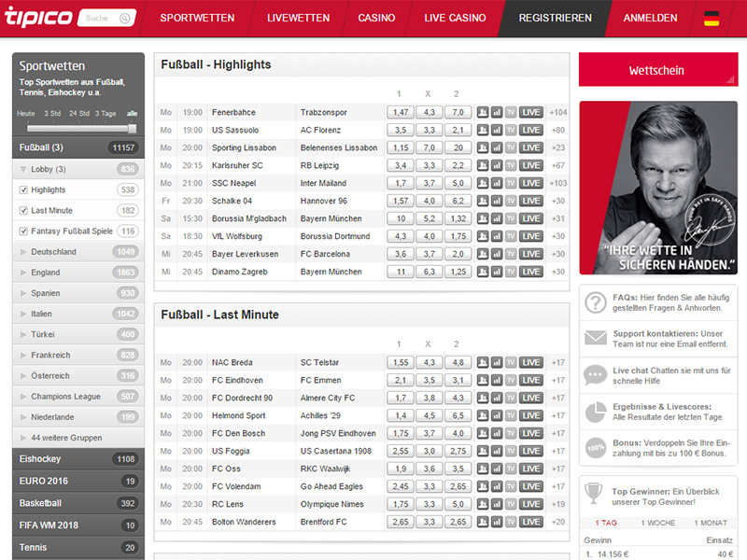The image size is (747, 560).
Task: Open the CASINO menu
Action: (376, 18)
